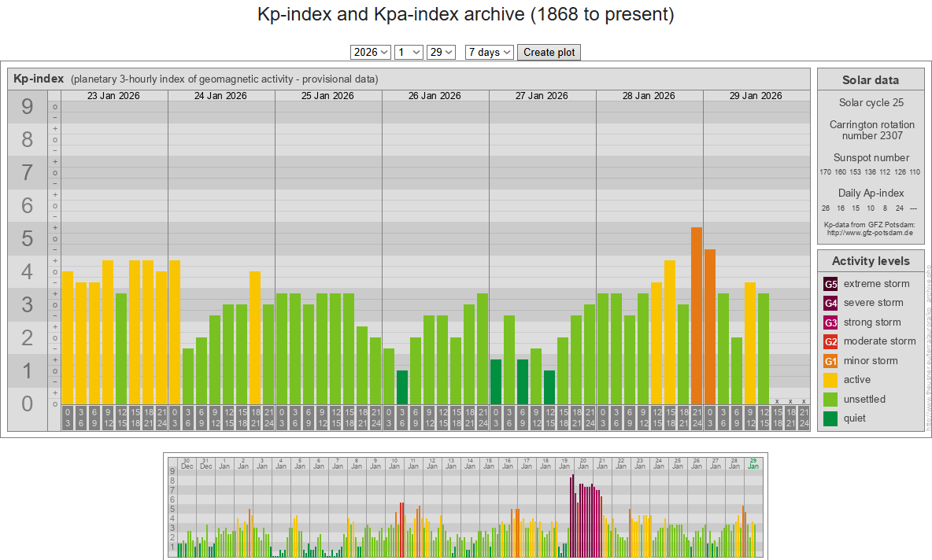The height and width of the screenshot is (560, 932).
Task: Open the 7 days range dropdown
Action: tap(489, 52)
